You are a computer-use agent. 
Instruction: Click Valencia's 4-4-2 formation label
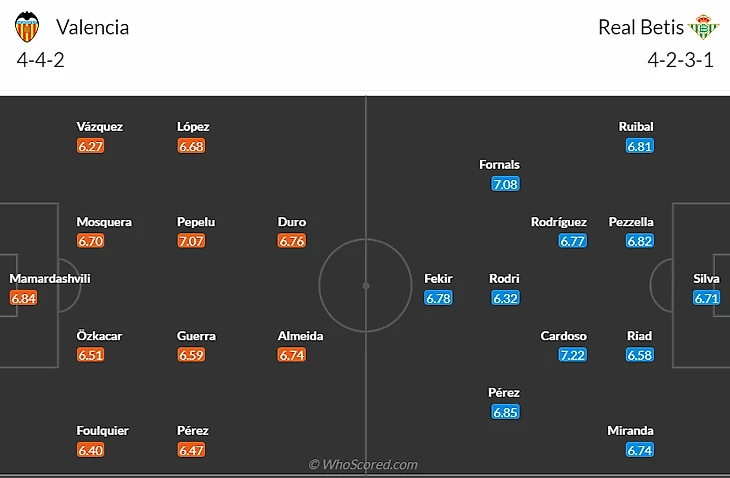[41, 59]
